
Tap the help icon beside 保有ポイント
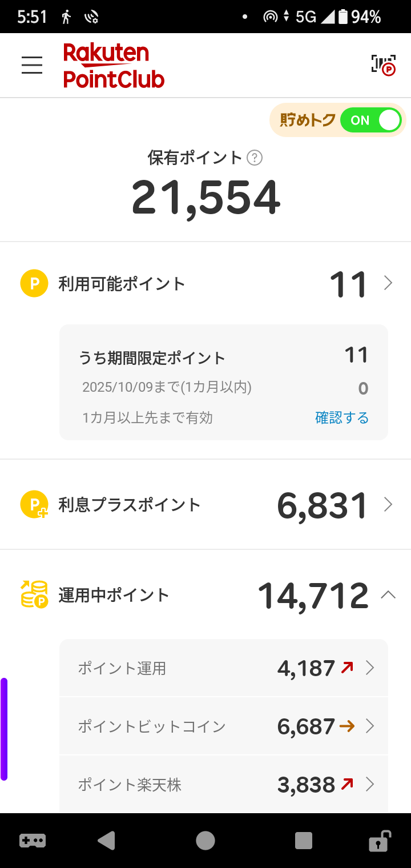click(255, 158)
